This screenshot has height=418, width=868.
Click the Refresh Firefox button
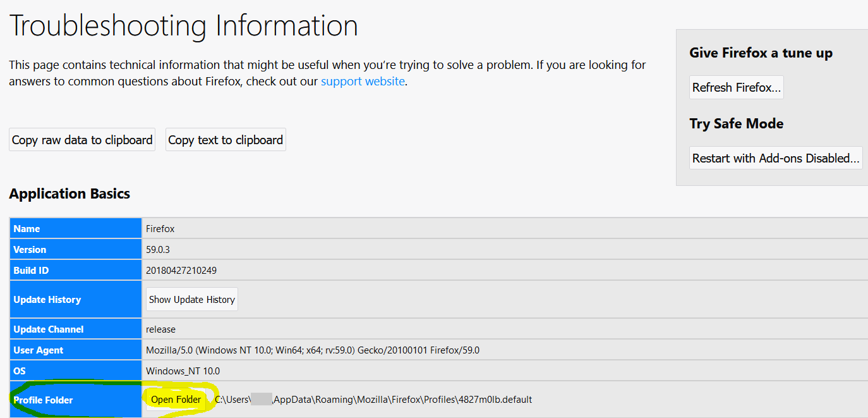[x=737, y=88]
